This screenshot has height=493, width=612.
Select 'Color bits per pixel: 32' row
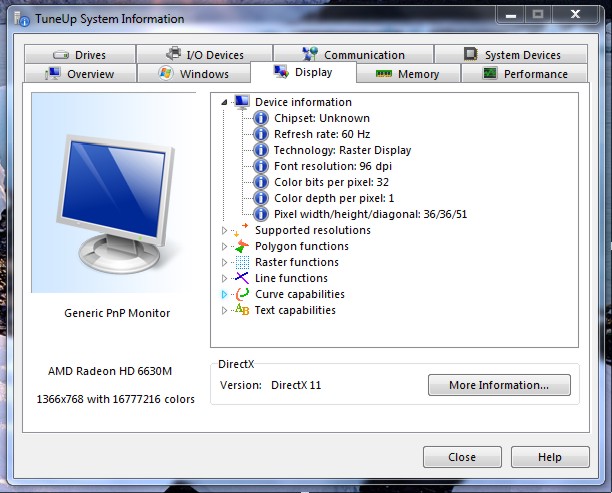point(331,182)
